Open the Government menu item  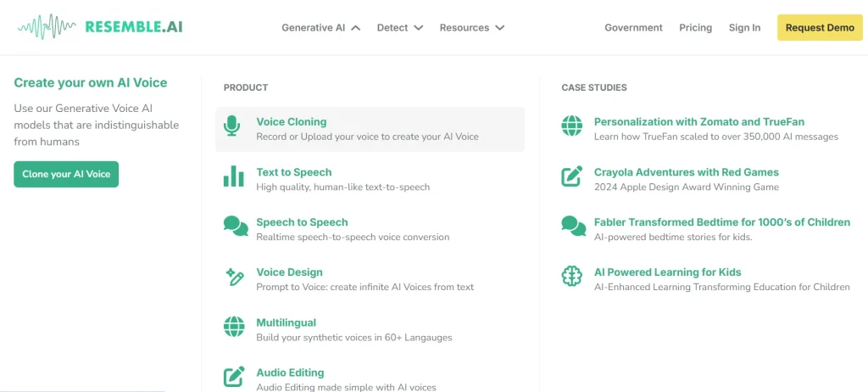[633, 28]
